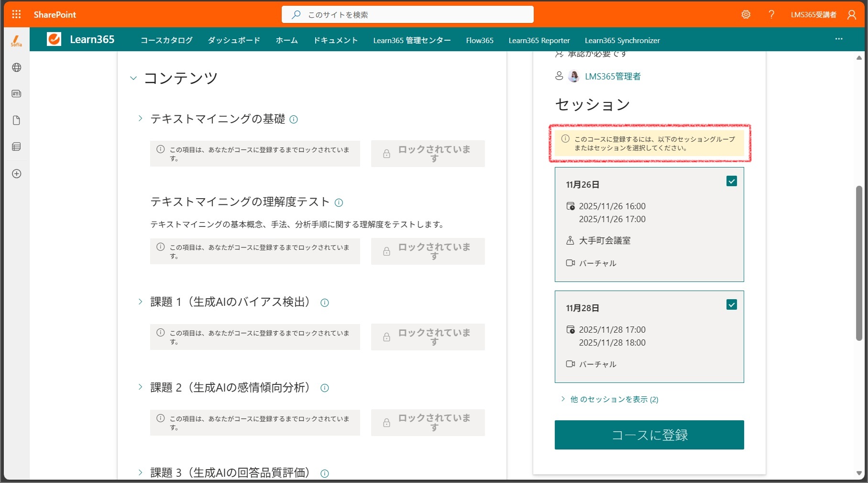Click the Sofia logo in left rail
The width and height of the screenshot is (868, 483).
[x=16, y=41]
